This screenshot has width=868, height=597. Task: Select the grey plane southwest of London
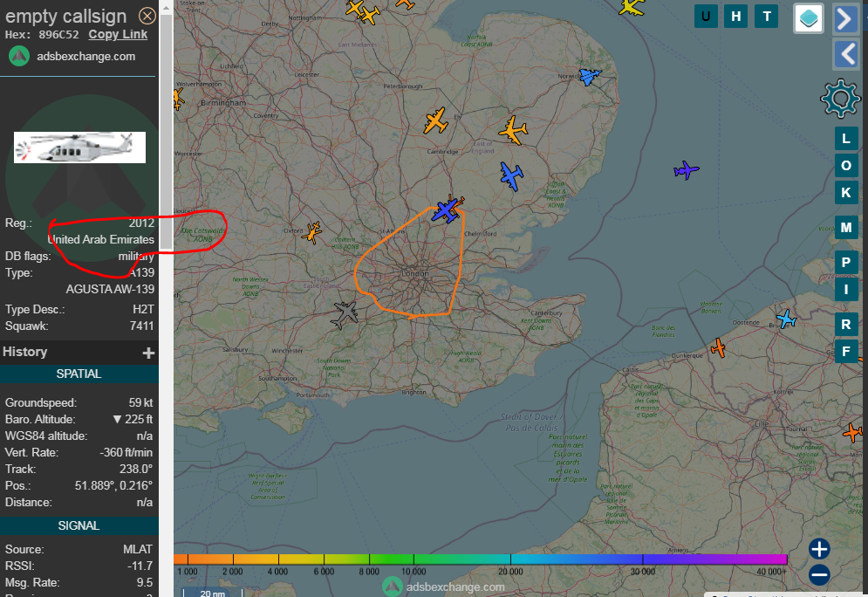click(345, 314)
